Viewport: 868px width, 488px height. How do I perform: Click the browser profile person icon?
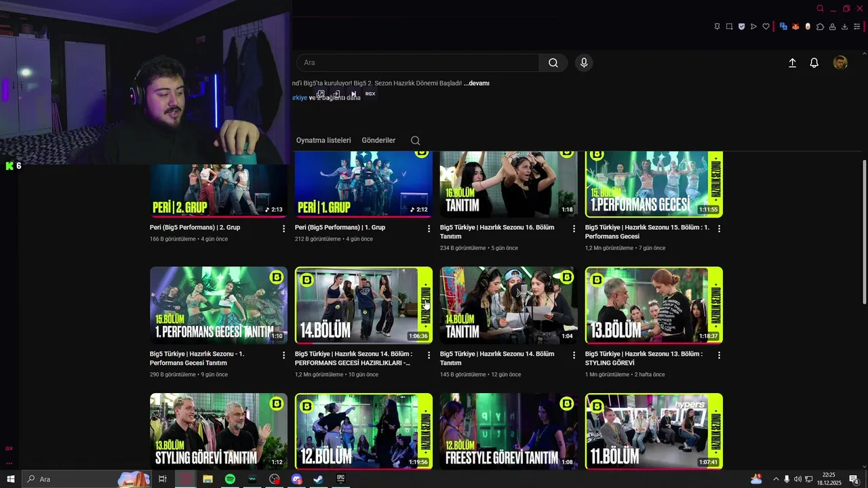coord(832,26)
